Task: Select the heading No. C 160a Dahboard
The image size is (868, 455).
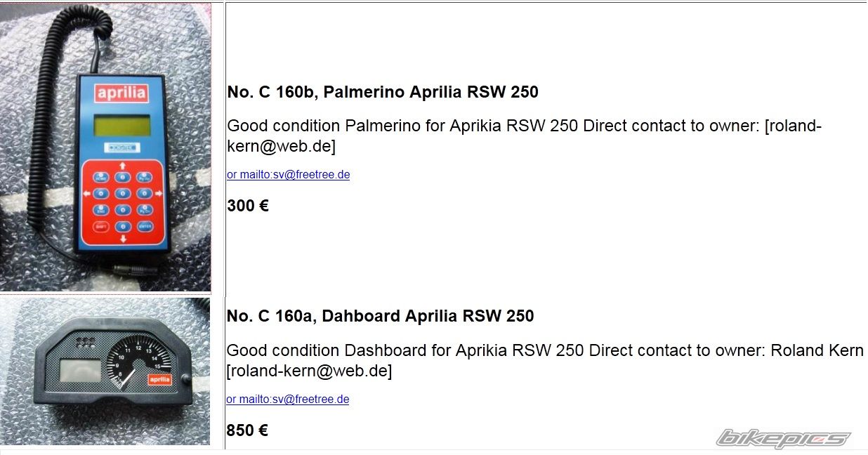Action: point(380,316)
